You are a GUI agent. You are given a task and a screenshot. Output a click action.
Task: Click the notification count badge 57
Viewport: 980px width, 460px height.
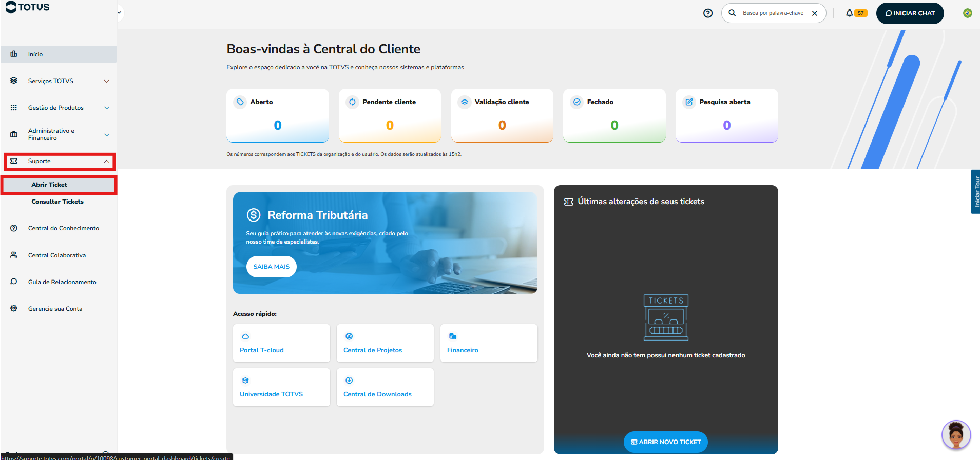[x=861, y=13]
